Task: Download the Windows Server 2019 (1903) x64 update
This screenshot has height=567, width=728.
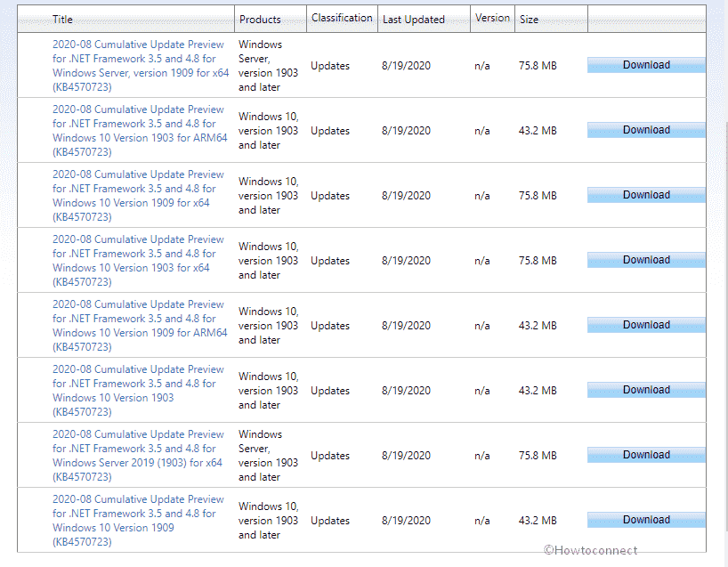Action: (x=646, y=455)
